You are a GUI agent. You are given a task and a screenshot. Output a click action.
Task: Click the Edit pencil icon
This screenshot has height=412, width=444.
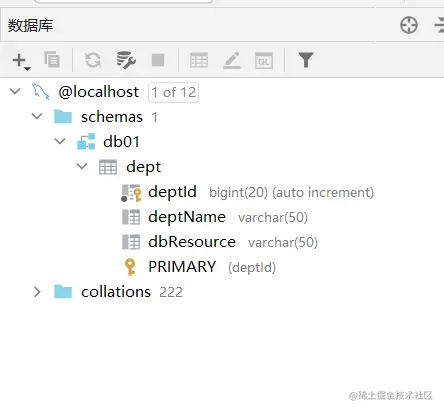pos(232,60)
